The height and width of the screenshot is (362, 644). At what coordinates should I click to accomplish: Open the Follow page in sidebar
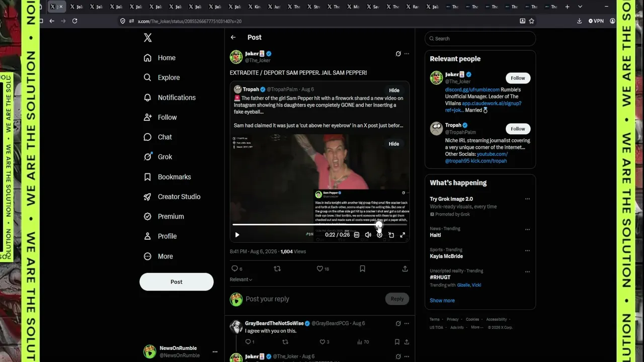[160, 117]
